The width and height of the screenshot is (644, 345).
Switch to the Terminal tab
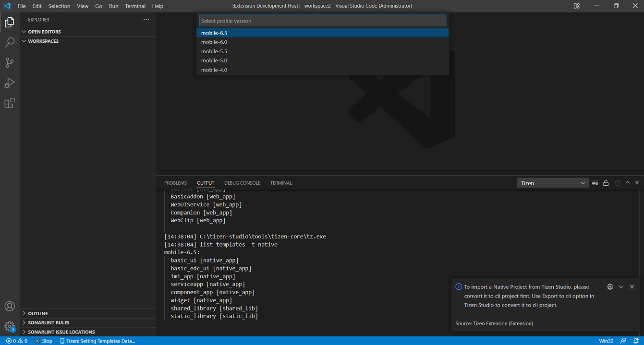[x=281, y=183]
